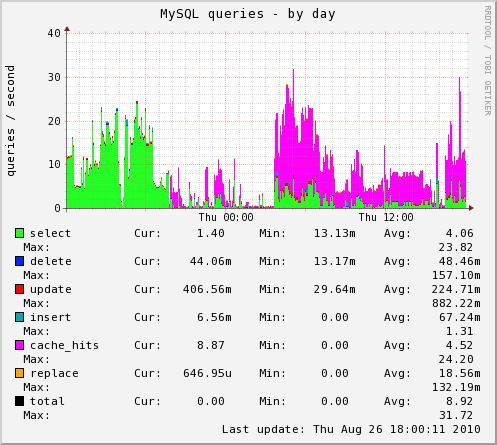497x445 pixels.
Task: Click select average value 4.06
Action: point(460,233)
